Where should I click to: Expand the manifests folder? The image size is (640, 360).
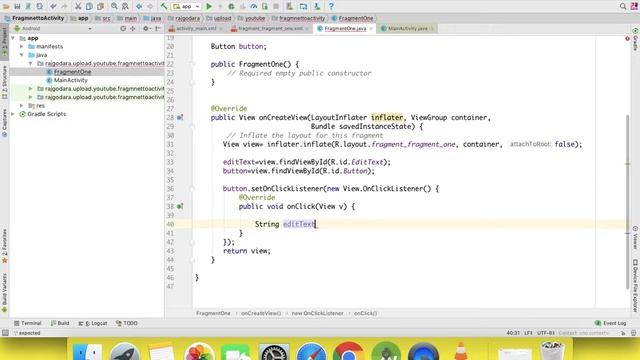click(22, 47)
